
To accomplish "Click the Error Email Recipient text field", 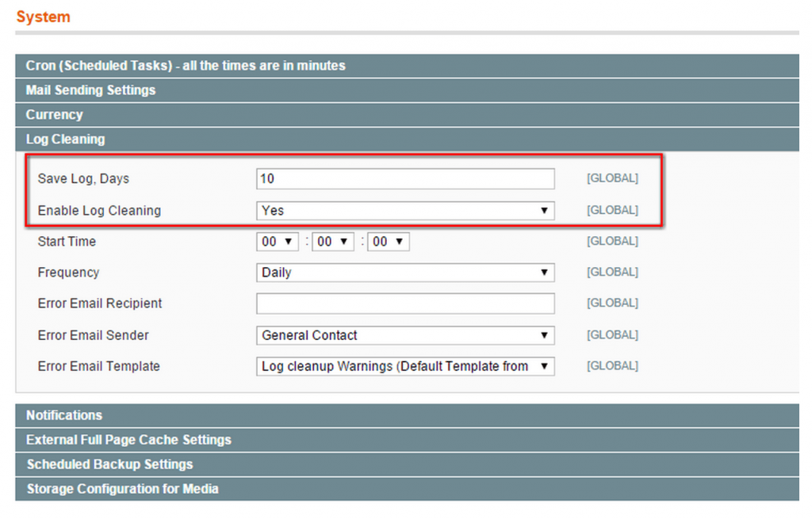I will [x=405, y=303].
